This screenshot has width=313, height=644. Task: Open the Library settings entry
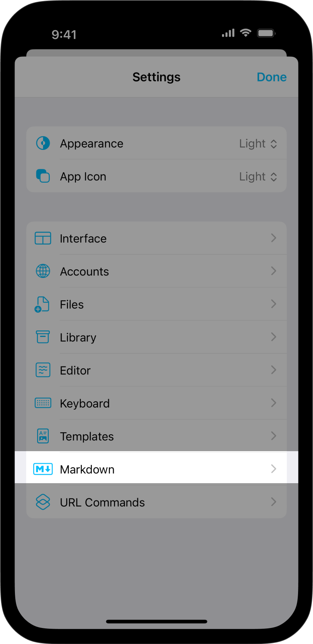pyautogui.click(x=156, y=337)
